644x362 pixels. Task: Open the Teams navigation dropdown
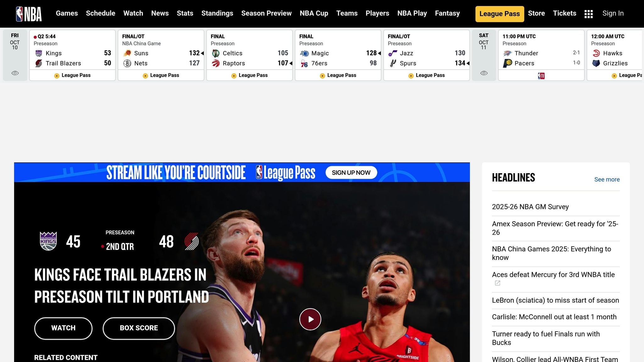pyautogui.click(x=347, y=13)
